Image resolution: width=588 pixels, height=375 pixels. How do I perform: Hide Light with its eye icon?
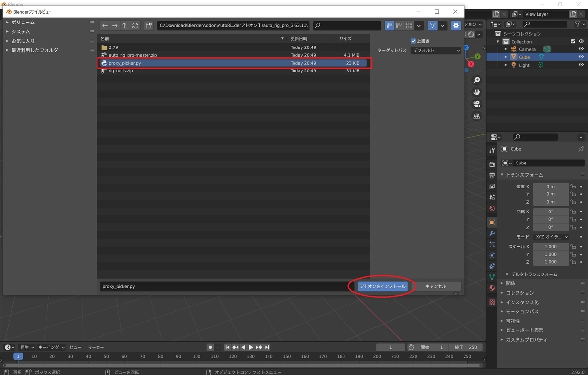coord(581,65)
